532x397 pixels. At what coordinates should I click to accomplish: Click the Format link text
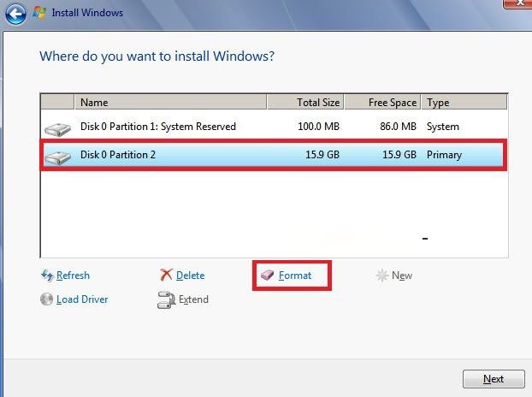tap(295, 276)
